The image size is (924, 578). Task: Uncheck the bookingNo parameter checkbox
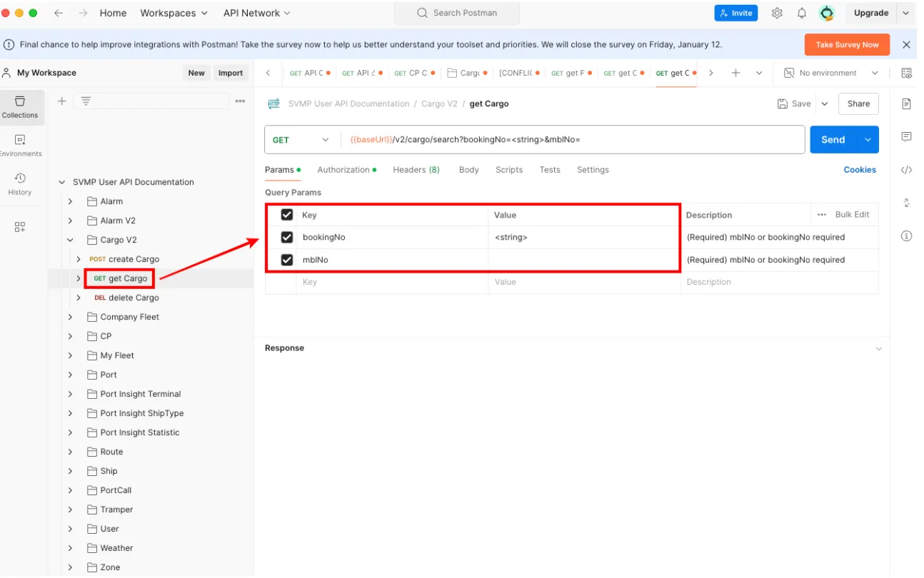click(x=287, y=237)
